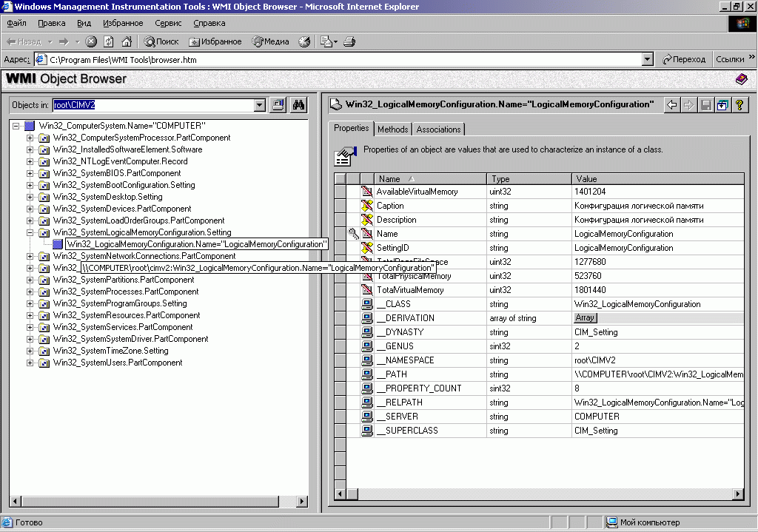This screenshot has width=758, height=532.
Task: Click the property icon beside Description
Action: (x=367, y=219)
